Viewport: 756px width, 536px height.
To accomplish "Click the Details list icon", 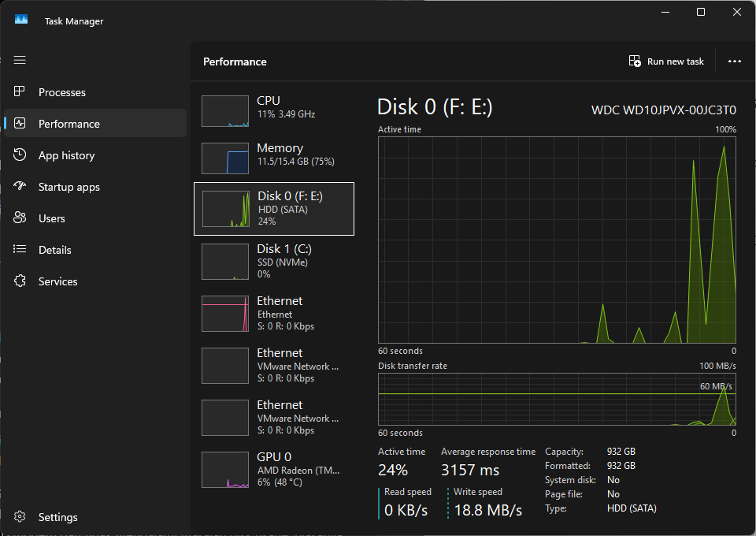I will click(20, 249).
